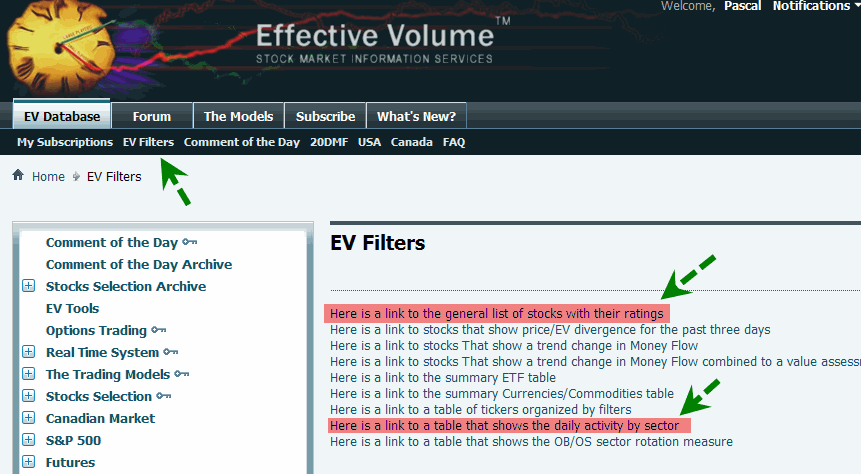Viewport: 861px width, 474px height.
Task: Open summary Currencies/Commodities table link
Action: [x=501, y=393]
